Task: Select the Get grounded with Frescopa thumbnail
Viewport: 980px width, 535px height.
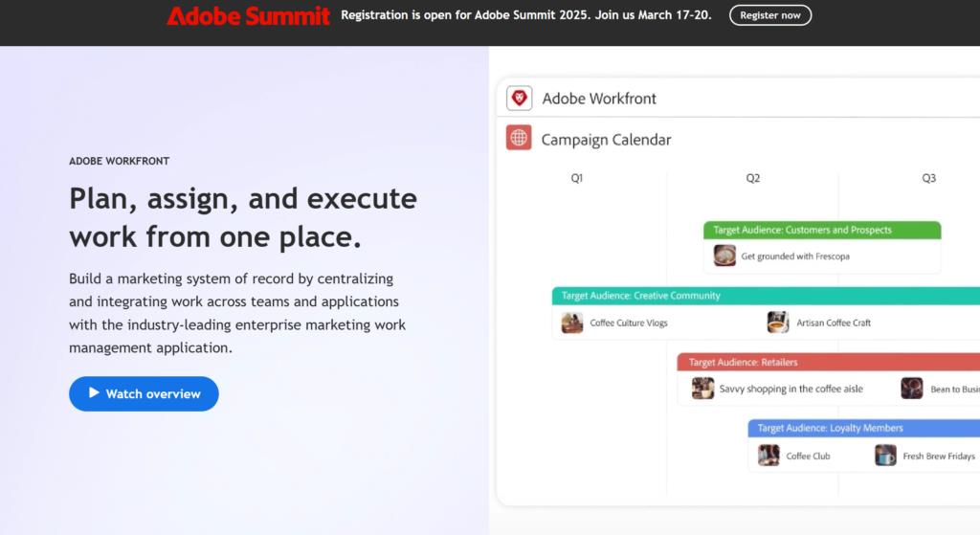Action: [x=724, y=256]
